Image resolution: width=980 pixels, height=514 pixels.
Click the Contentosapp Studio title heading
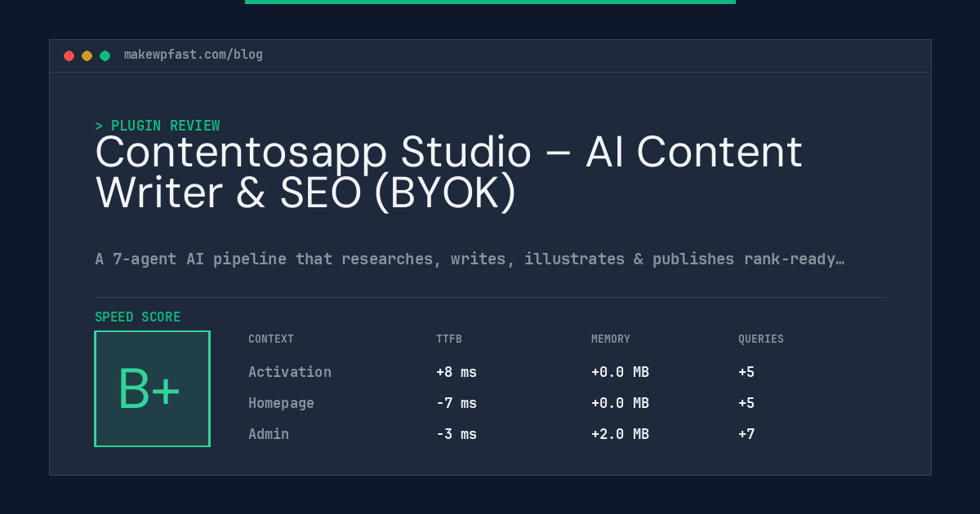pos(449,172)
